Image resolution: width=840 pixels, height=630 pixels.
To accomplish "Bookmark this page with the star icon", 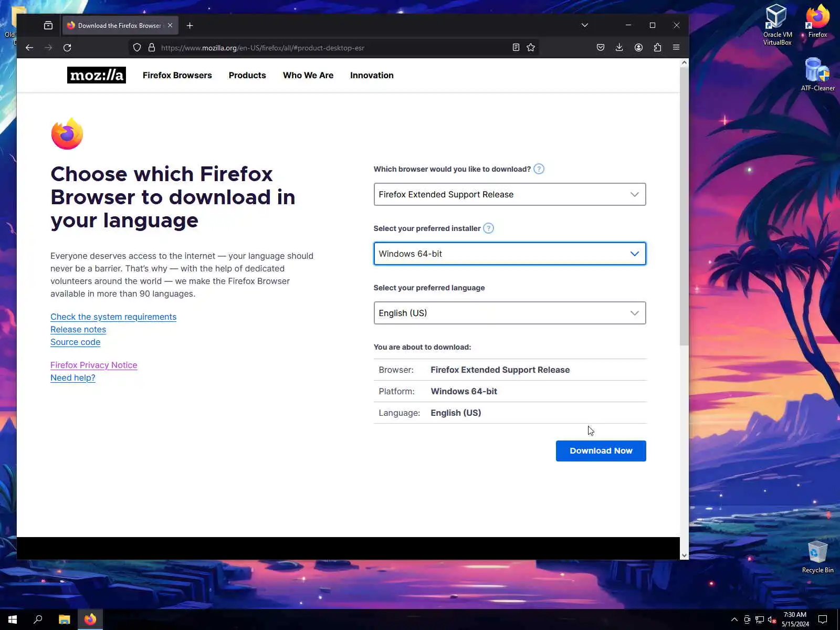I will tap(531, 48).
